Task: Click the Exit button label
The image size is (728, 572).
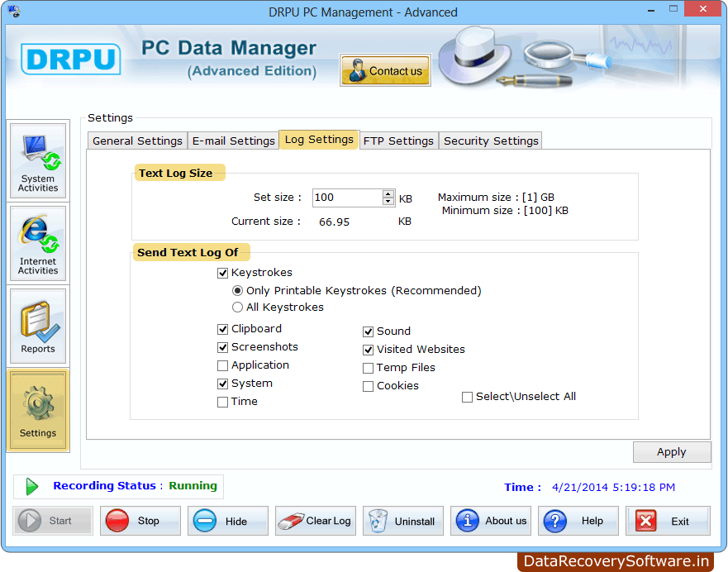Action: click(x=680, y=522)
